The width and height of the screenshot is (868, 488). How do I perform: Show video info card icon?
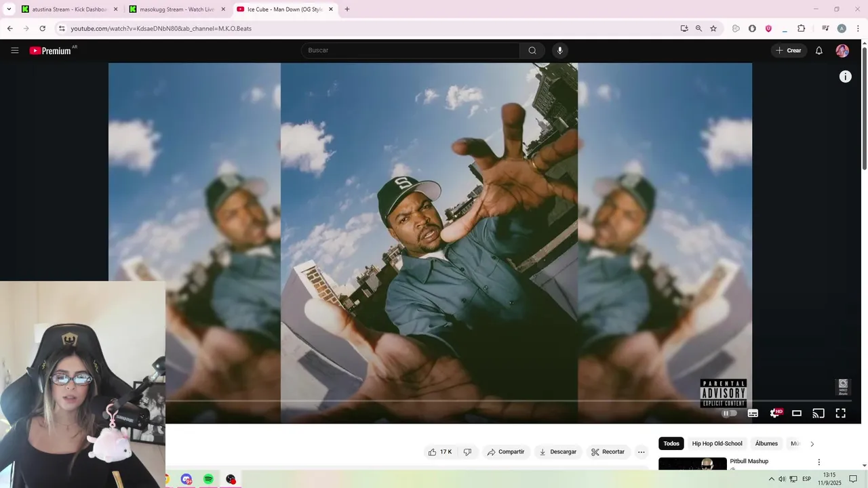pyautogui.click(x=845, y=77)
